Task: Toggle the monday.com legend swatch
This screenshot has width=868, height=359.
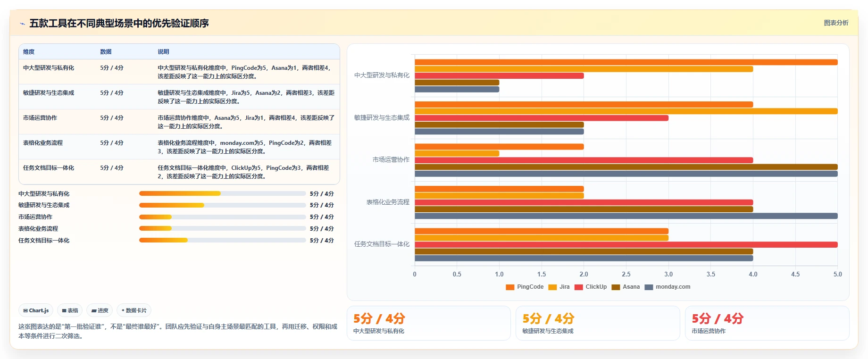Action: (x=649, y=287)
